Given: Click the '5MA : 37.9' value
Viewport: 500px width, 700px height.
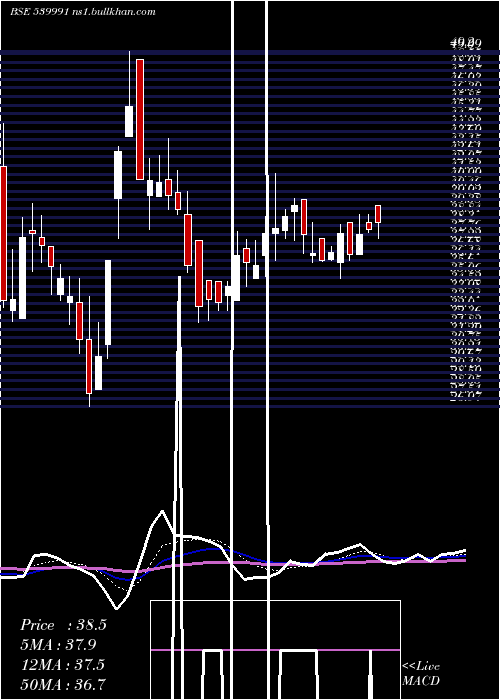Looking at the screenshot, I should [x=58, y=645].
